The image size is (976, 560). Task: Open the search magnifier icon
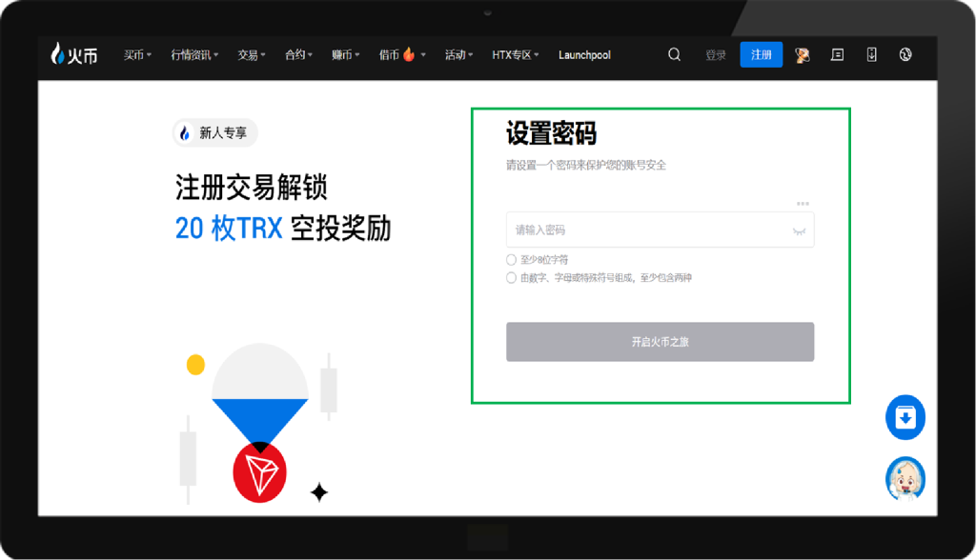click(674, 55)
